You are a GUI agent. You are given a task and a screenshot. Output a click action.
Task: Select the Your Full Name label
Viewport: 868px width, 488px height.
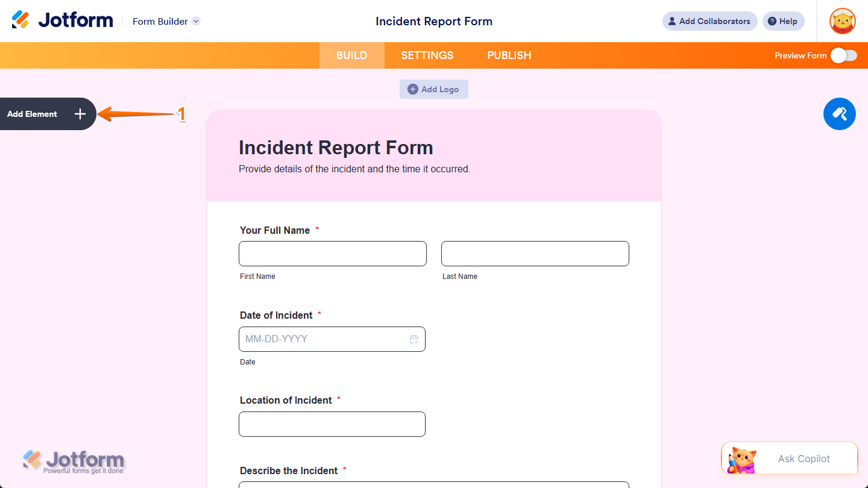275,230
